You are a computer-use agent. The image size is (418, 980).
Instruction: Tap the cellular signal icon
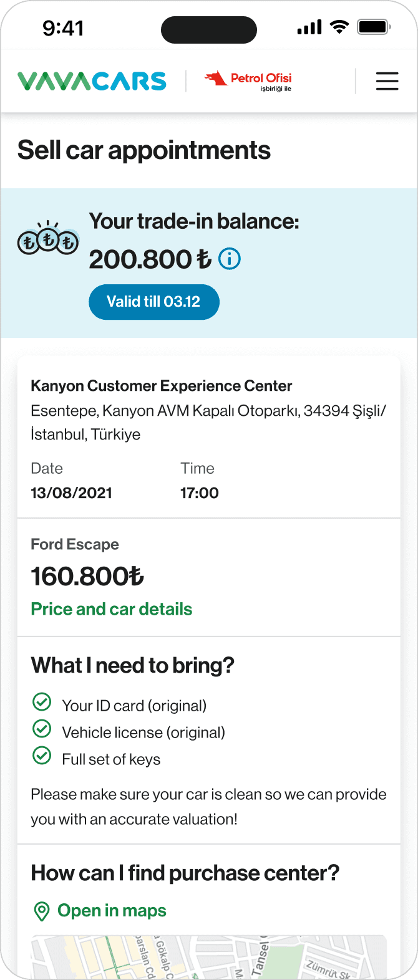tap(309, 27)
